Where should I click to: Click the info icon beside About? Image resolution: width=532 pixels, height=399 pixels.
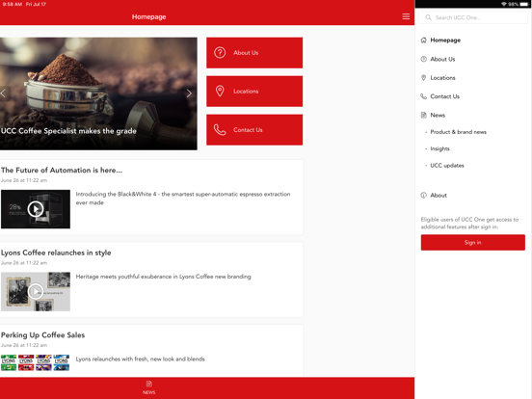coord(423,195)
